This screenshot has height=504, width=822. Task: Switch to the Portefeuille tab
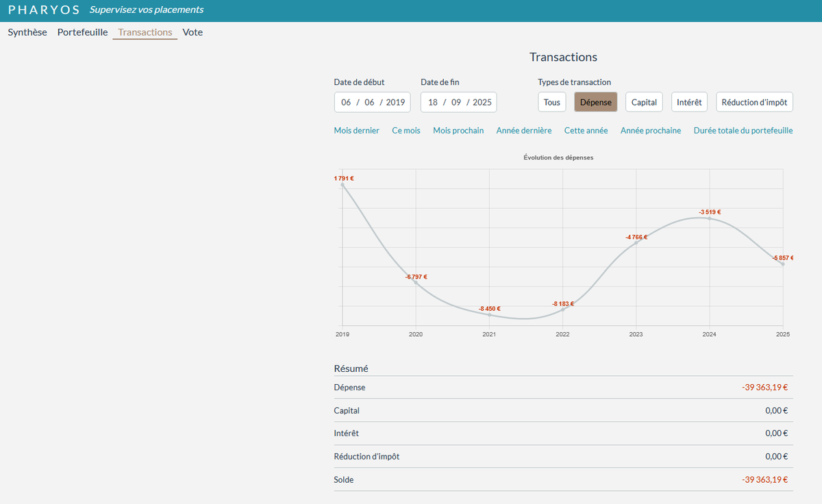(x=82, y=32)
